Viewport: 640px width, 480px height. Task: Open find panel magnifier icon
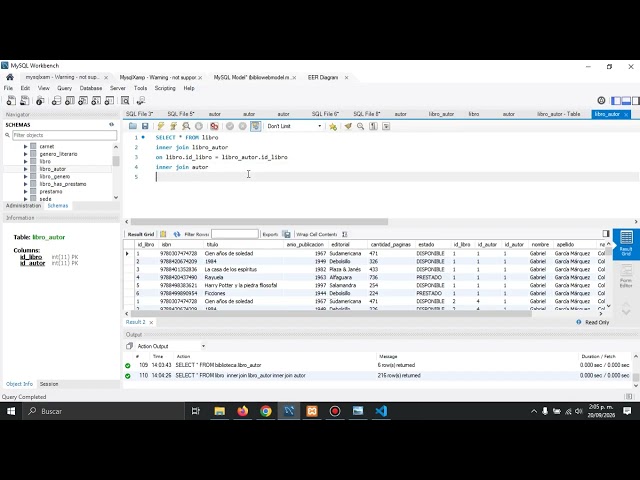[x=360, y=126]
